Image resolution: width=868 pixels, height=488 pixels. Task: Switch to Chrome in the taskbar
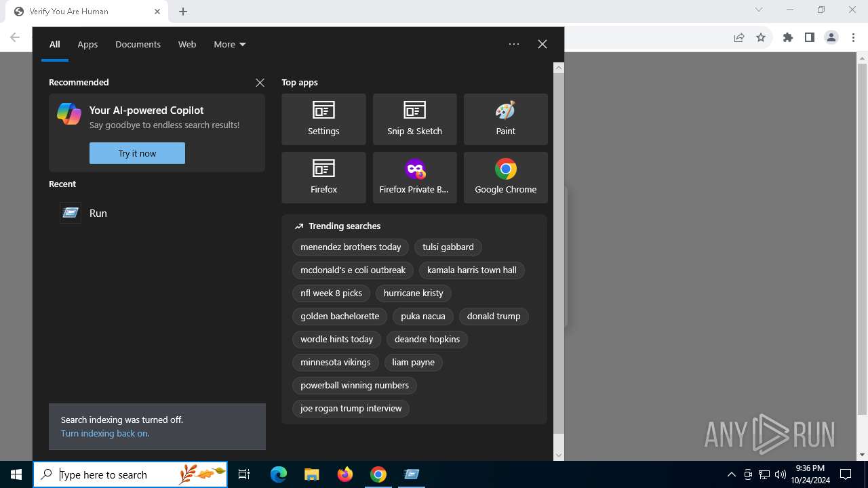(378, 474)
